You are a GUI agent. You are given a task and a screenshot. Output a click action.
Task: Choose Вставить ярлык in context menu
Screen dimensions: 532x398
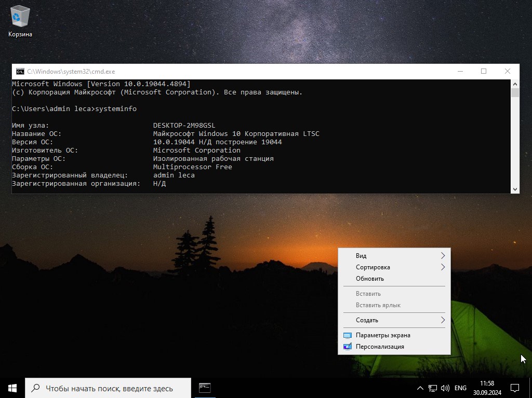[394, 305]
